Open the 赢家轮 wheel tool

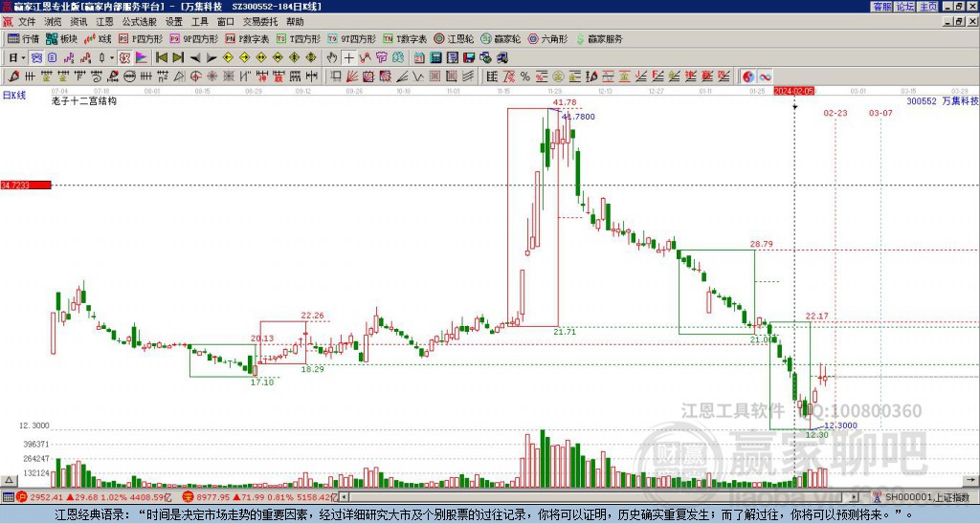(501, 38)
